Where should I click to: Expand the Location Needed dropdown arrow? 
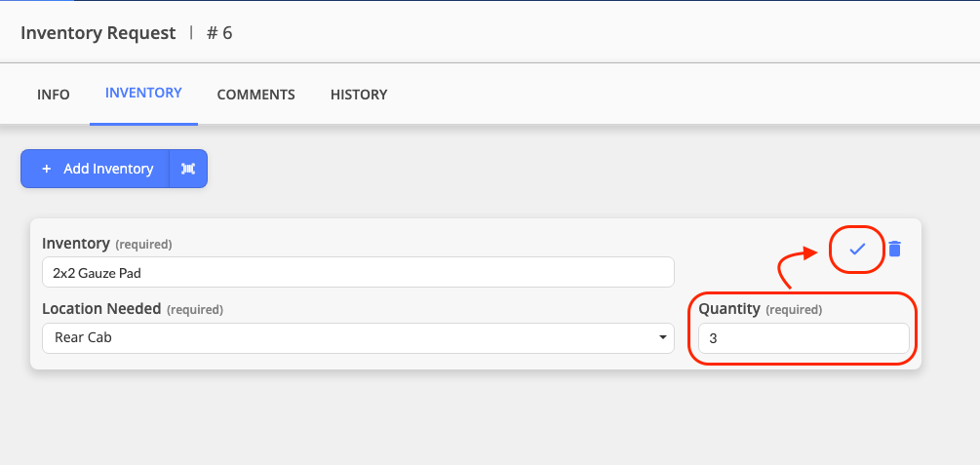click(662, 338)
